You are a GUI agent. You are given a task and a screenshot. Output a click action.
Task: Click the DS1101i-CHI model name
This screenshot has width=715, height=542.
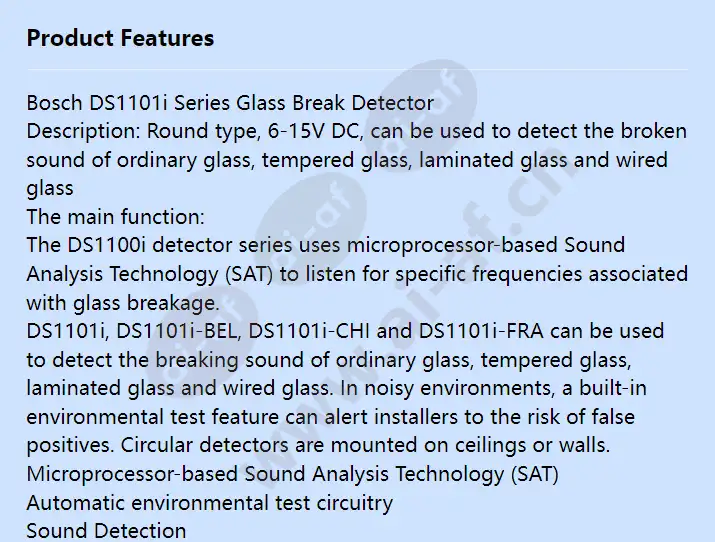[x=309, y=331]
